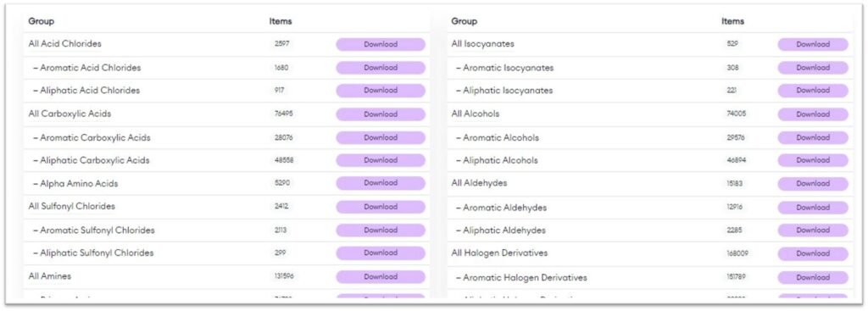Download Aromatic Carboxylic Acids list

click(381, 137)
